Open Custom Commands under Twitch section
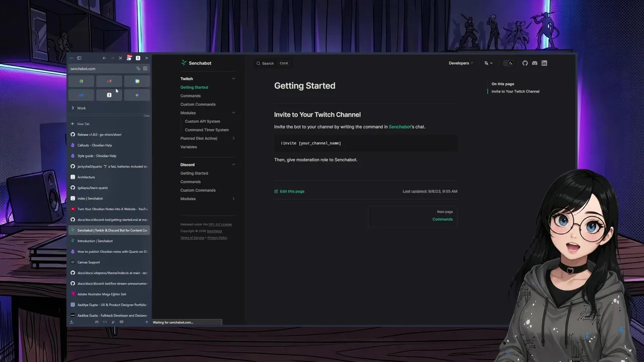Screen dimensions: 644x362 click(198, 104)
